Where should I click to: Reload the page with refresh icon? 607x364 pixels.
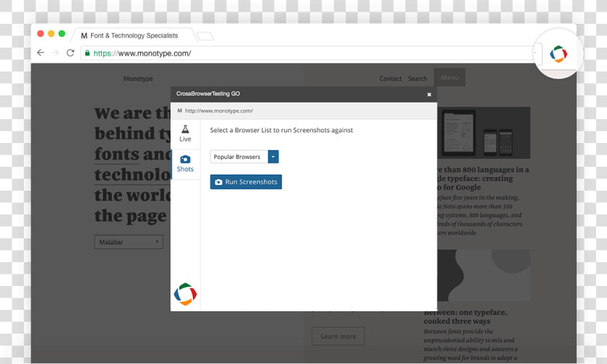[70, 53]
